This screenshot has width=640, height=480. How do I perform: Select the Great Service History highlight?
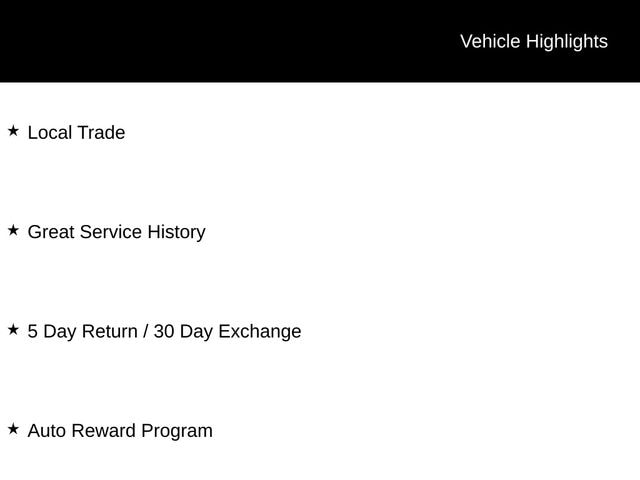116,232
